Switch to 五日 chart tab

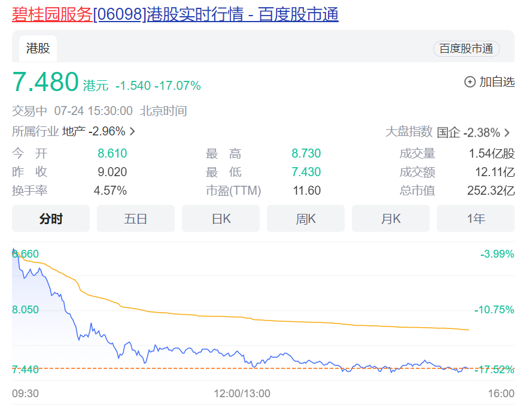pyautogui.click(x=136, y=219)
